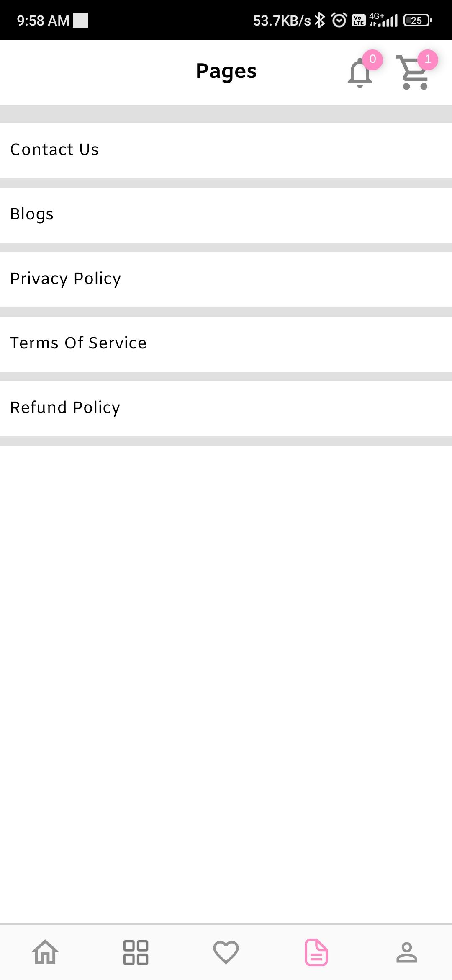Tap the cart item count badge

pyautogui.click(x=427, y=59)
